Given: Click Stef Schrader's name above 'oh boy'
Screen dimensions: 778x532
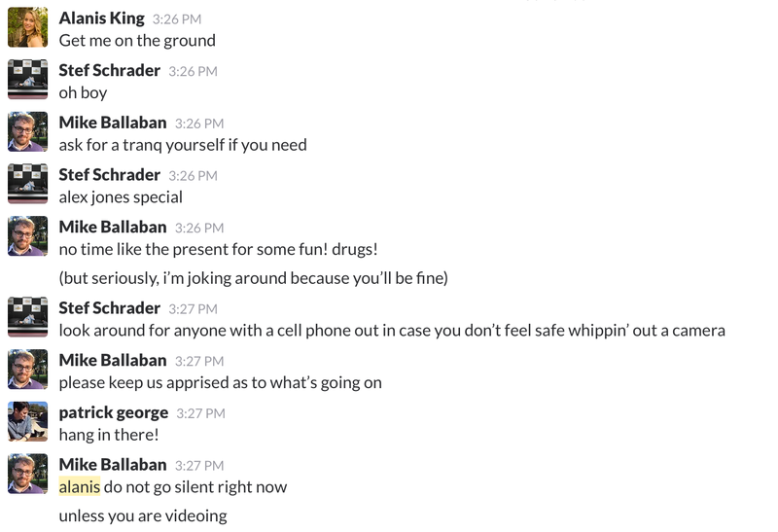Looking at the screenshot, I should click(110, 70).
